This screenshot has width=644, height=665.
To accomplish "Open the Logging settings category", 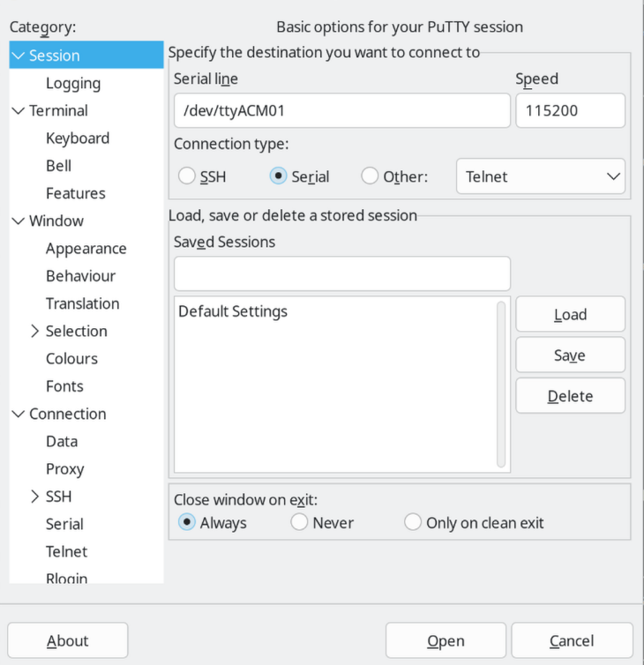I will coord(73,84).
